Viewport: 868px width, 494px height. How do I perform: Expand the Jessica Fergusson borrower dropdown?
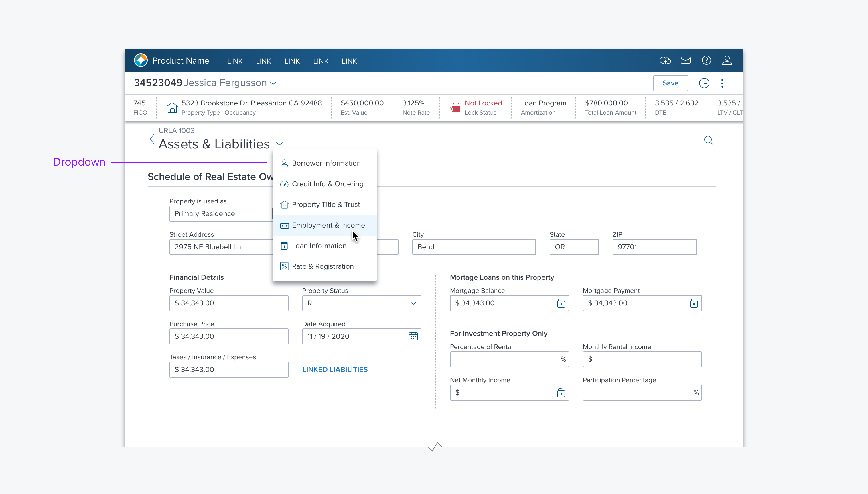[x=273, y=83]
